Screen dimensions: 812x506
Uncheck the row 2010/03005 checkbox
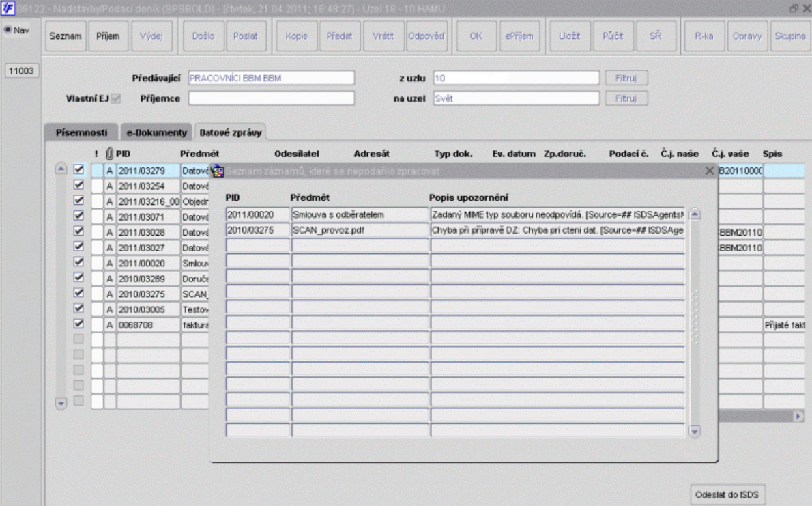coord(78,308)
